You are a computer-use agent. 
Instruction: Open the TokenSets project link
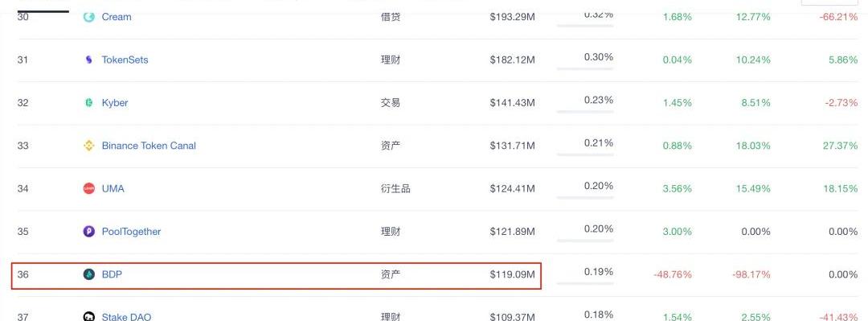click(125, 60)
